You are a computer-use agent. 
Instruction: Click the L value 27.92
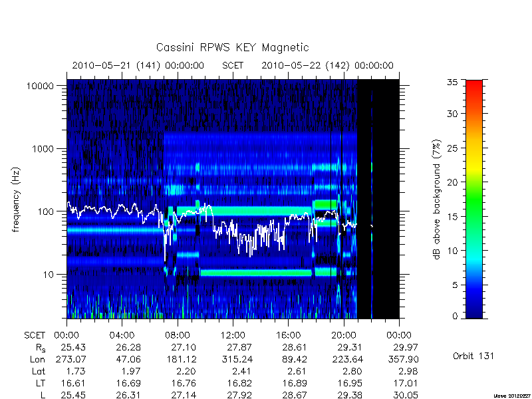239,395
